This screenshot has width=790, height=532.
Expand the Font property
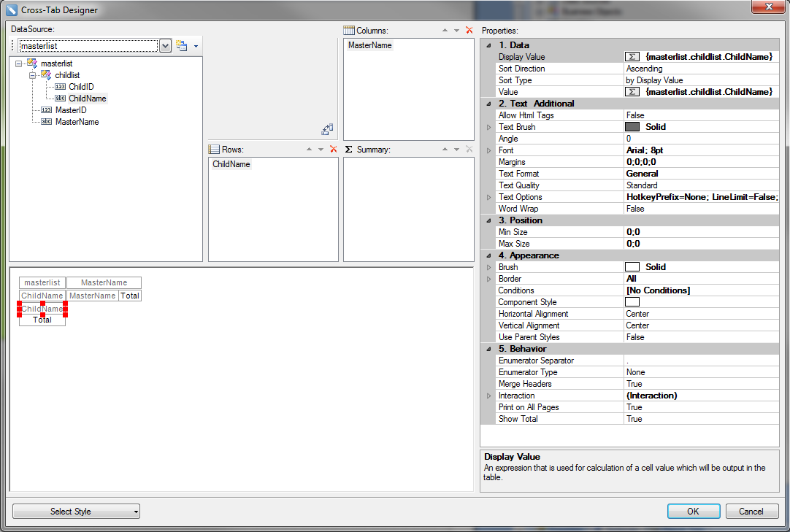pos(488,150)
